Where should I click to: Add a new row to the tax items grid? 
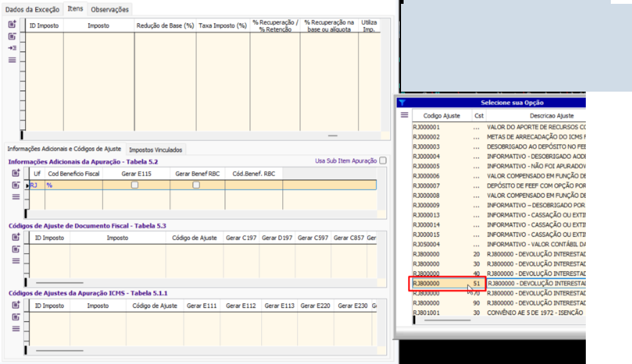point(12,24)
